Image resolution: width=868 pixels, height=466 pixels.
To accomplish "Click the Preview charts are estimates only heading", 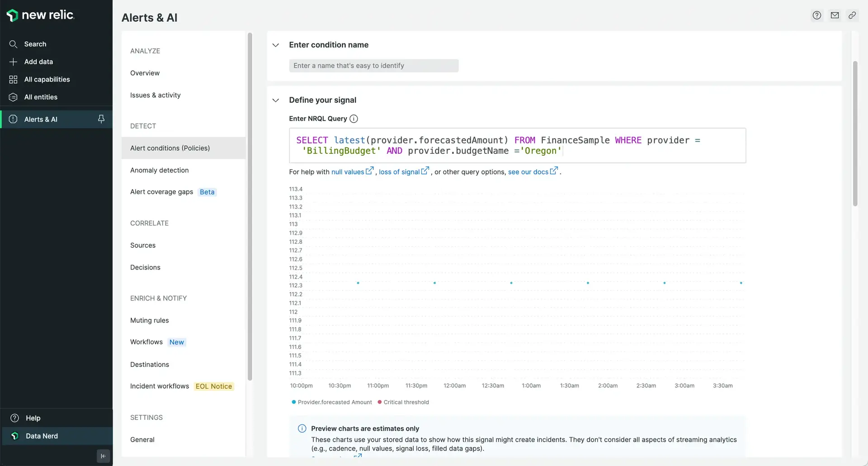I will click(x=365, y=428).
